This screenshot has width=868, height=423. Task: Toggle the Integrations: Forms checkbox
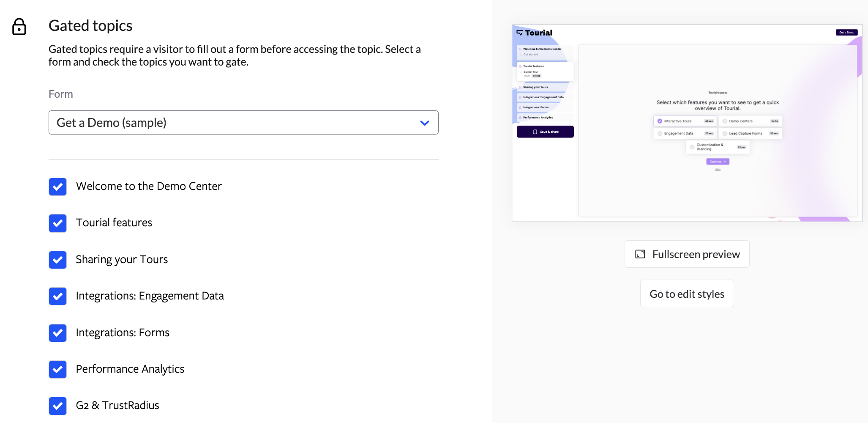(x=57, y=333)
